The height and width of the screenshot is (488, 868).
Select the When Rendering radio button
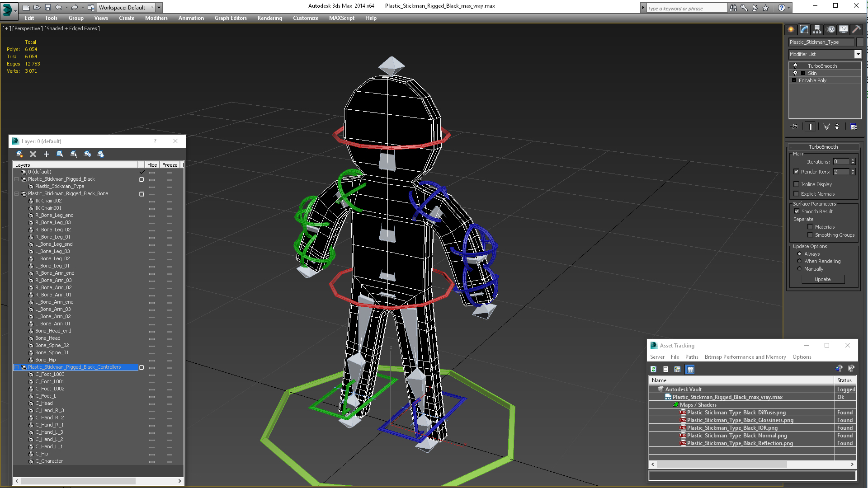pos(799,261)
